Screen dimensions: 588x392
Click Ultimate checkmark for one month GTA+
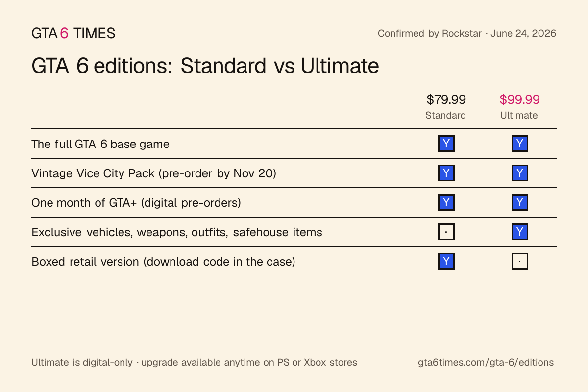click(x=519, y=202)
